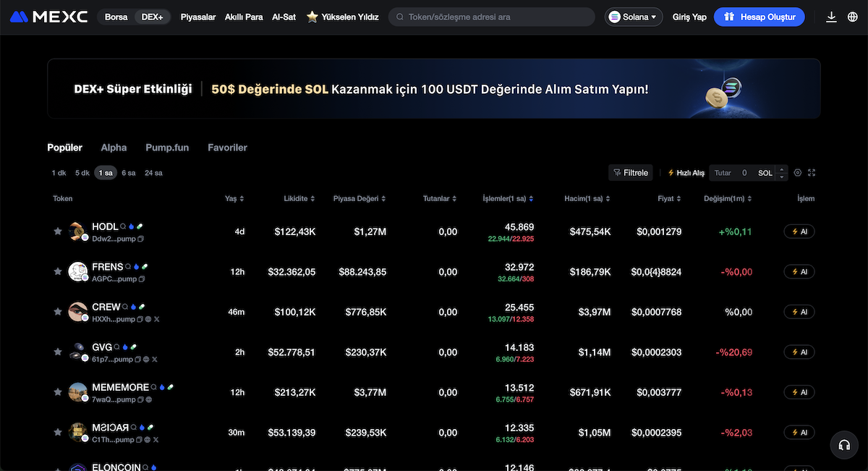Viewport: 868px width, 471px height.
Task: Open the Piyasalar menu
Action: click(x=198, y=17)
